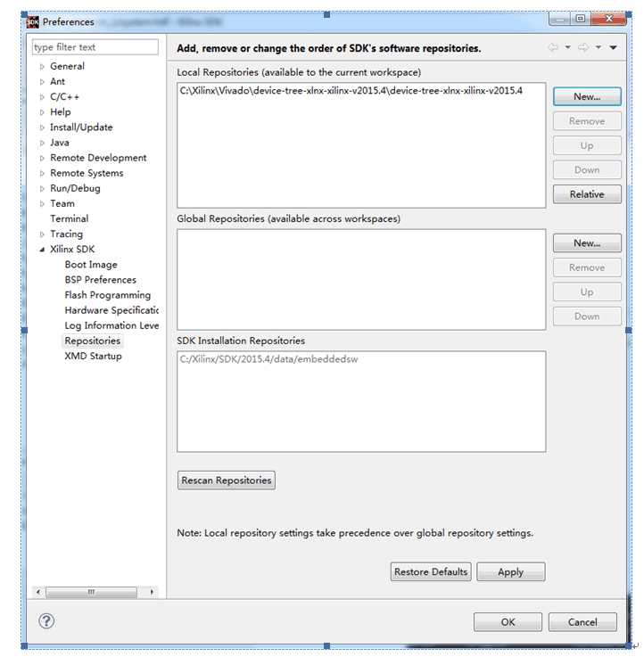
Task: Click Remove button under Global Repositories
Action: pos(587,267)
